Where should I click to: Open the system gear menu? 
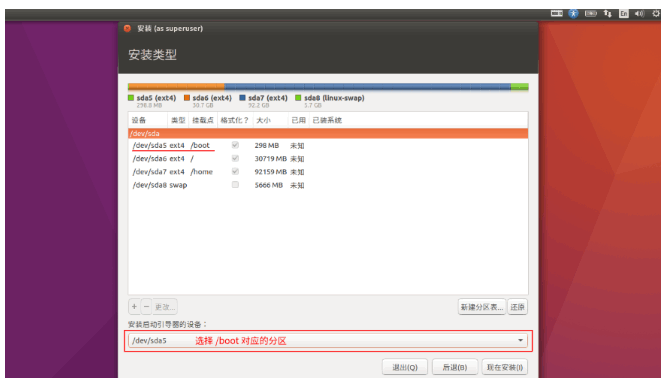(x=656, y=14)
